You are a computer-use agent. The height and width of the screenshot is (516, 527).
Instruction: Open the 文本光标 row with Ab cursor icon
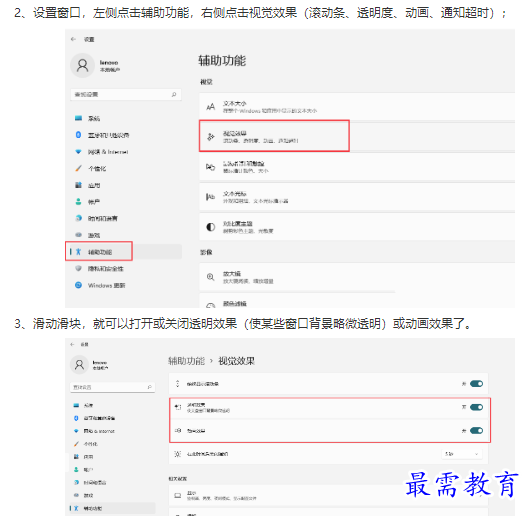[357, 197]
